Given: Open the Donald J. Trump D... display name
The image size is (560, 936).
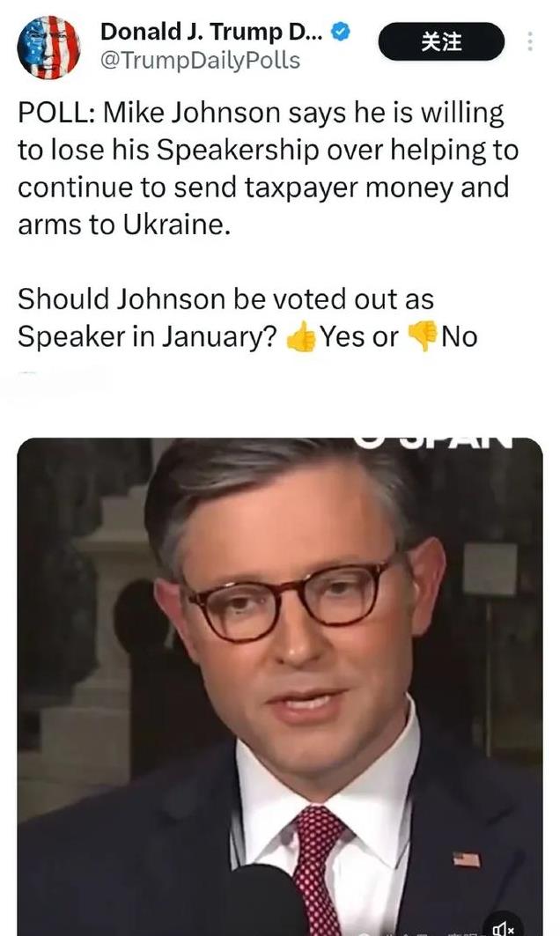Looking at the screenshot, I should click(212, 32).
